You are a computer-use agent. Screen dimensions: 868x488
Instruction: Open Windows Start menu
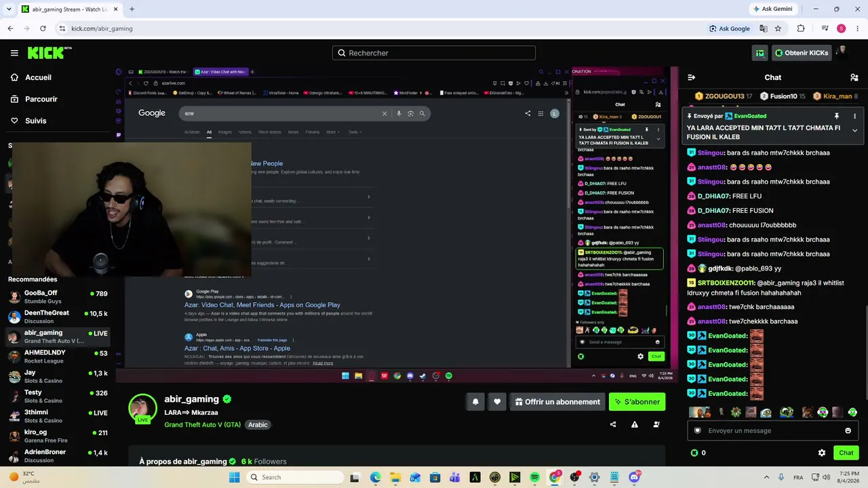click(234, 477)
